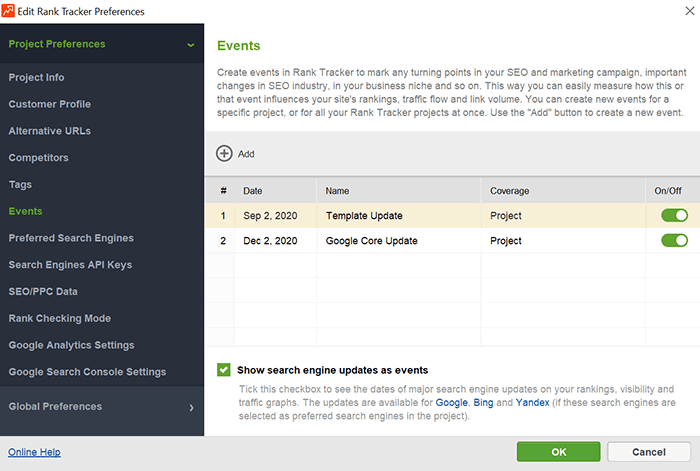Click the Rank Tracker app icon in title bar
The height and width of the screenshot is (471, 700).
(x=8, y=11)
